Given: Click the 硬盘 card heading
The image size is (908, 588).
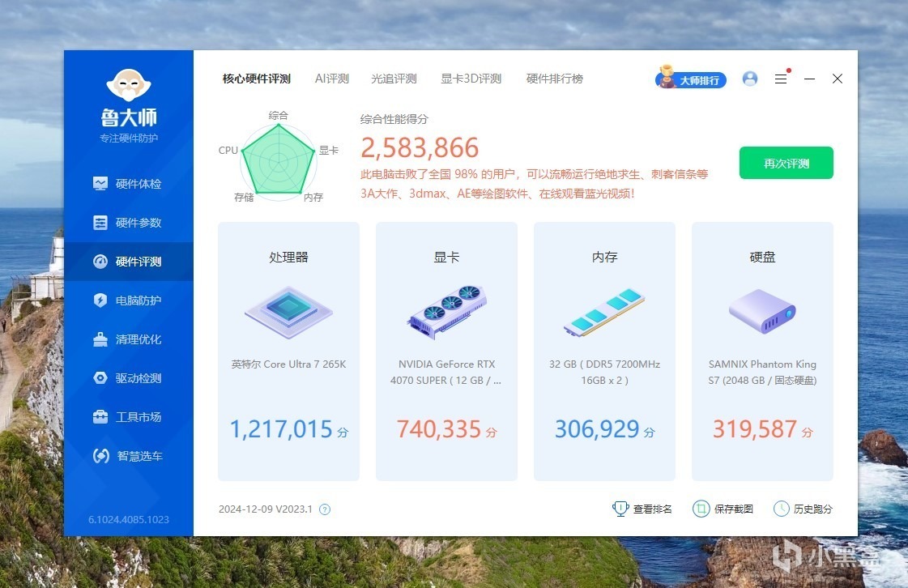Looking at the screenshot, I should click(762, 258).
